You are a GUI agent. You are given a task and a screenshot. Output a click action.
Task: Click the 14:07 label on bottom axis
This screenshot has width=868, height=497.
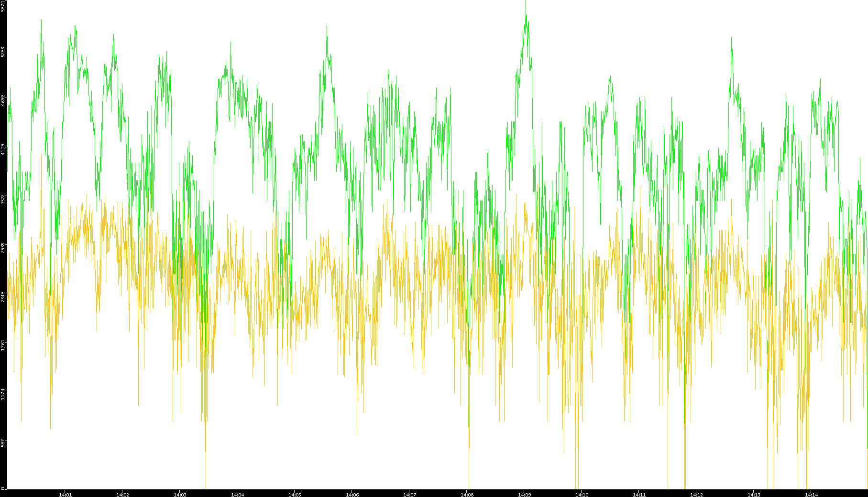(409, 494)
